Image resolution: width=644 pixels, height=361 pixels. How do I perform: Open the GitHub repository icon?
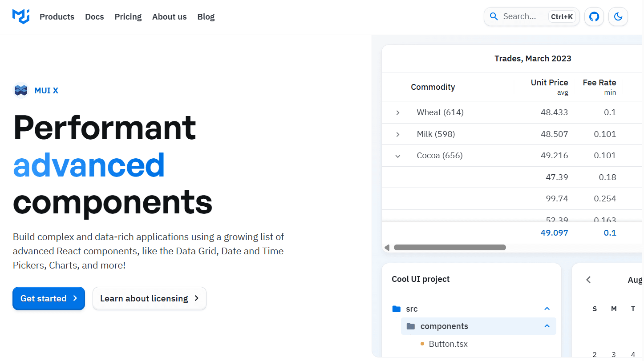coord(594,17)
